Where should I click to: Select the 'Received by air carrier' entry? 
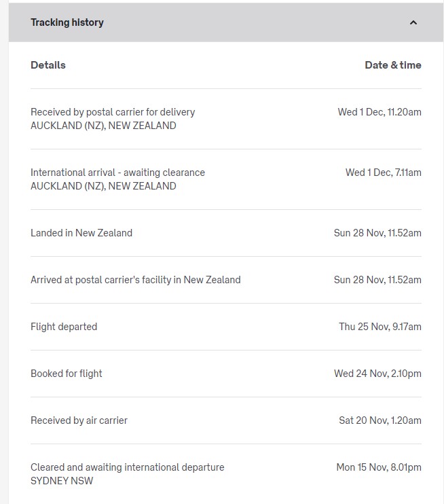(79, 420)
